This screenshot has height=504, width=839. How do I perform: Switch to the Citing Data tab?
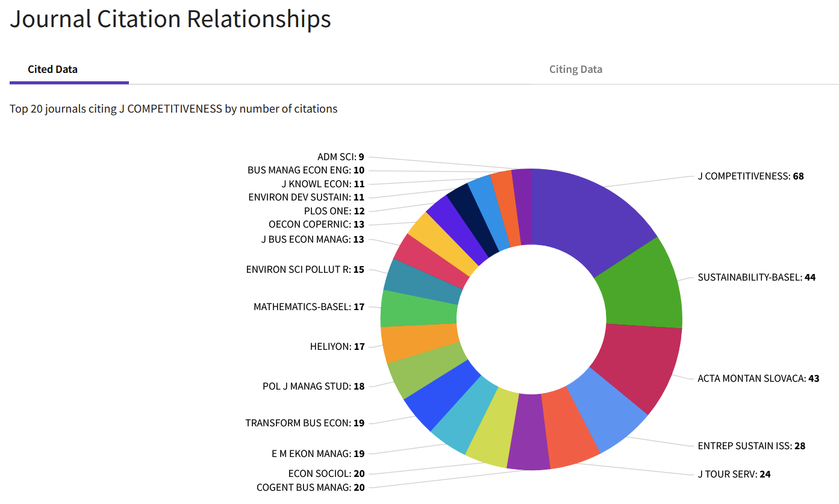coord(575,69)
